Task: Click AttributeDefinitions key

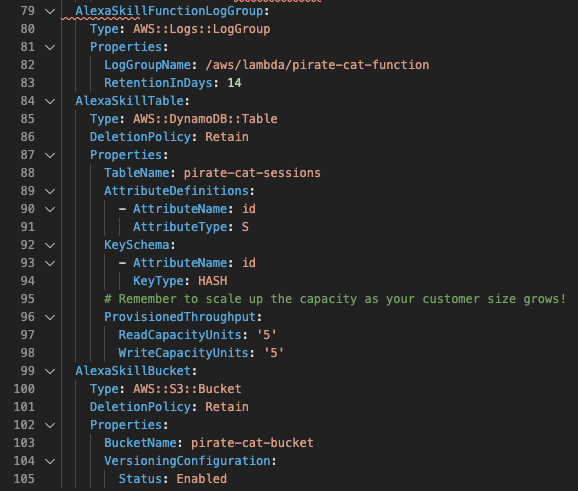Action: click(x=177, y=191)
